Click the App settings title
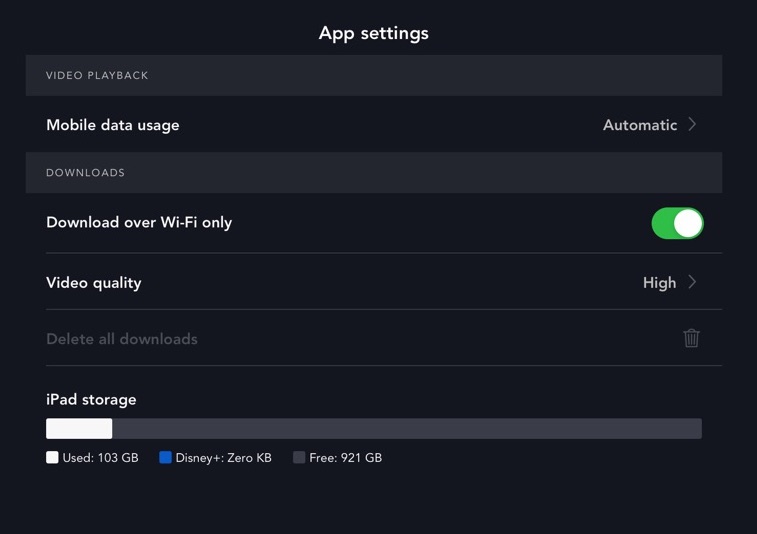 click(373, 33)
